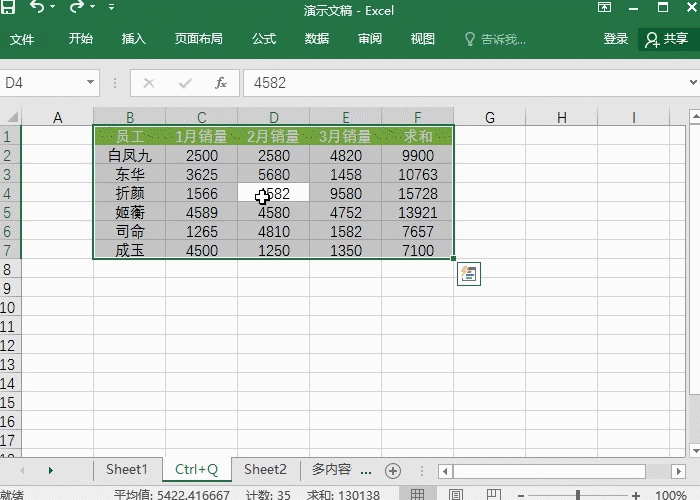Click horizontal scrollbar left arrow
700x500 pixels.
(x=445, y=471)
